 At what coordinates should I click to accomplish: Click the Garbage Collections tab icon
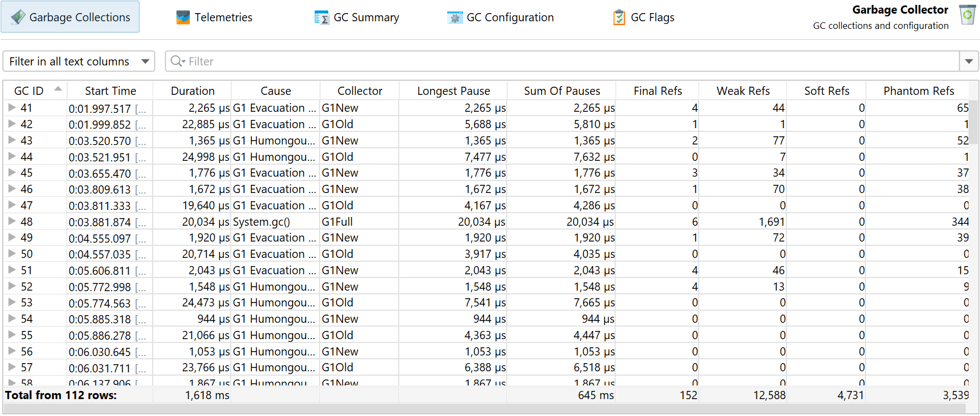[18, 17]
